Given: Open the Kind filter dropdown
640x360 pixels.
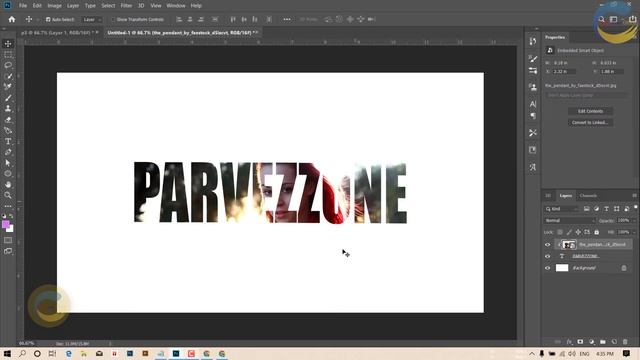Looking at the screenshot, I should tap(562, 209).
